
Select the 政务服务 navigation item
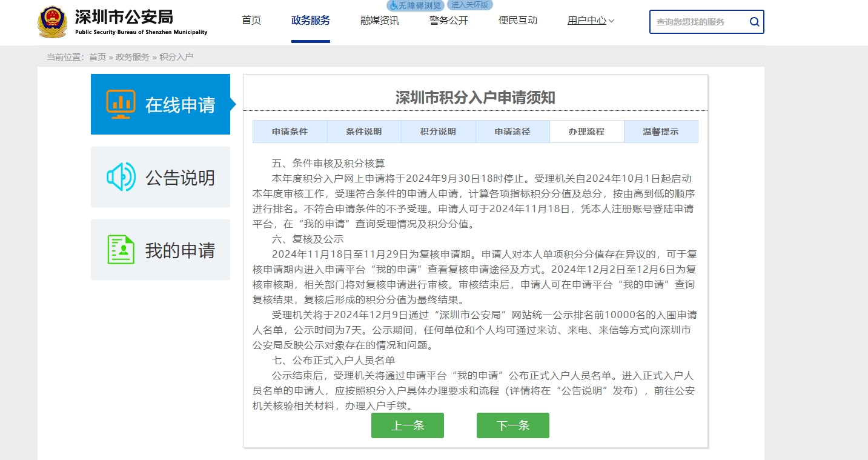(x=311, y=21)
